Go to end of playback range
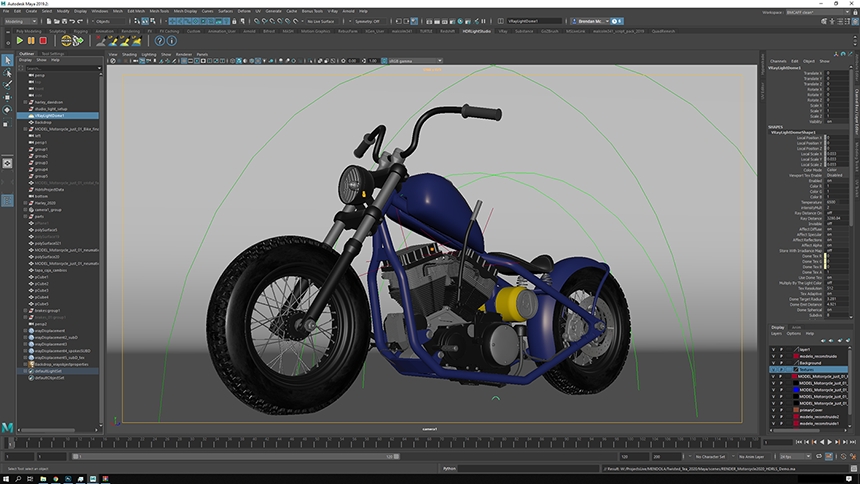The height and width of the screenshot is (484, 860). pyautogui.click(x=852, y=442)
